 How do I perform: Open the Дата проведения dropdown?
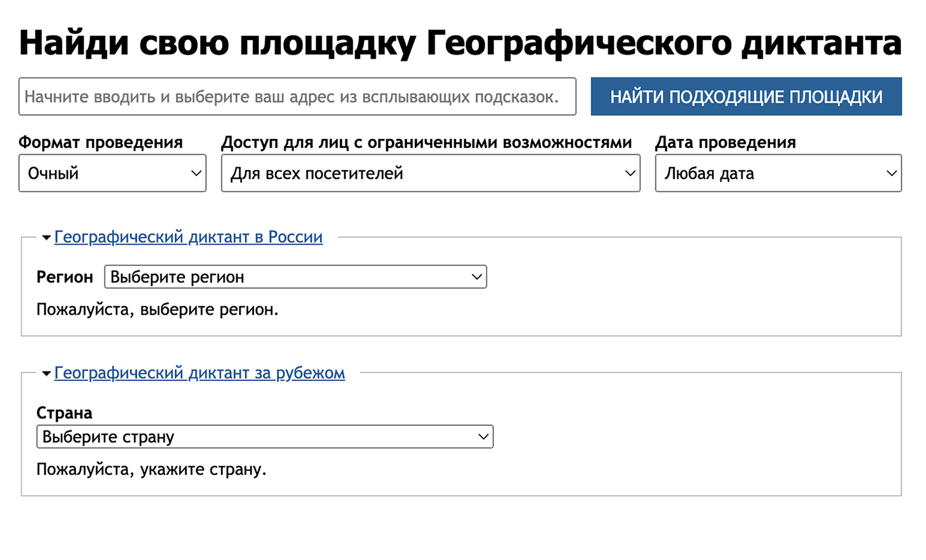point(779,173)
